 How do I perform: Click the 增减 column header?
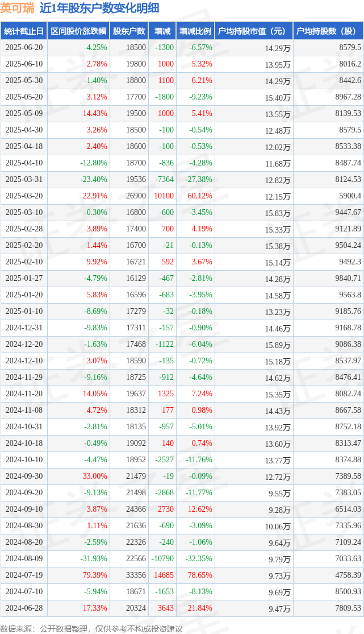tap(162, 31)
